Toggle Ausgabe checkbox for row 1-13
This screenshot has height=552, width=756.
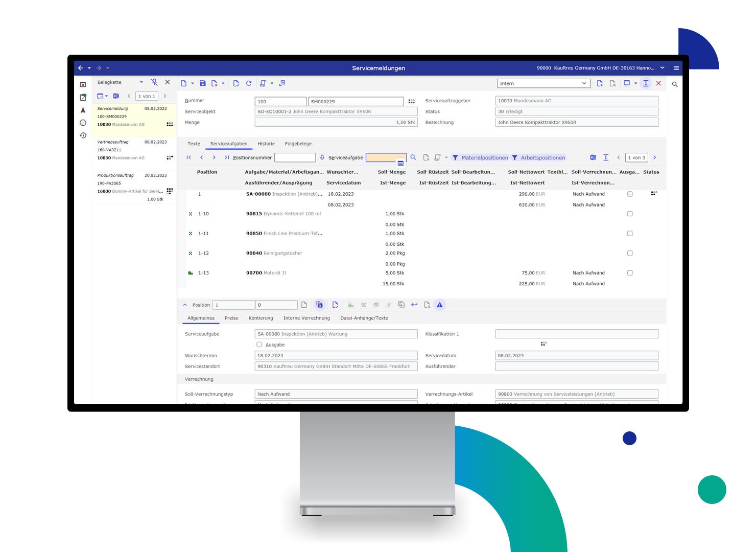(x=630, y=273)
